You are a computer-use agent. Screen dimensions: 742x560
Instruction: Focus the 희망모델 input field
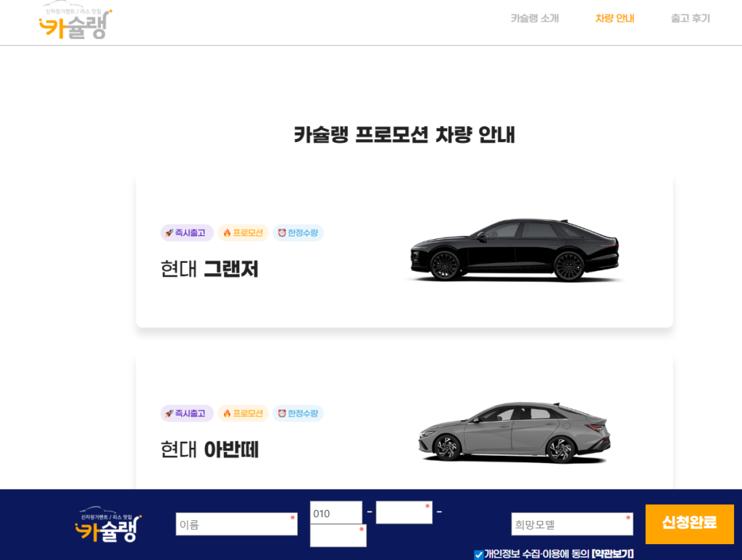pos(572,525)
